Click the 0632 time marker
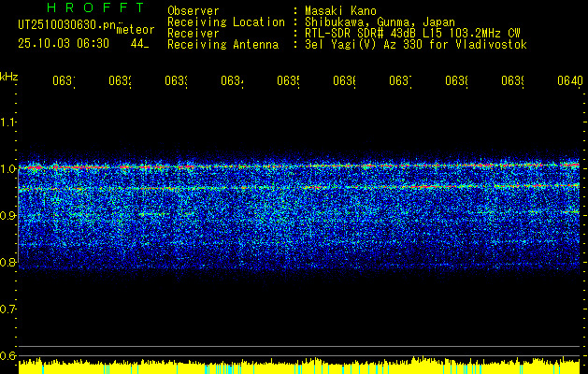Screen dimensions: 588x374 click(x=120, y=81)
